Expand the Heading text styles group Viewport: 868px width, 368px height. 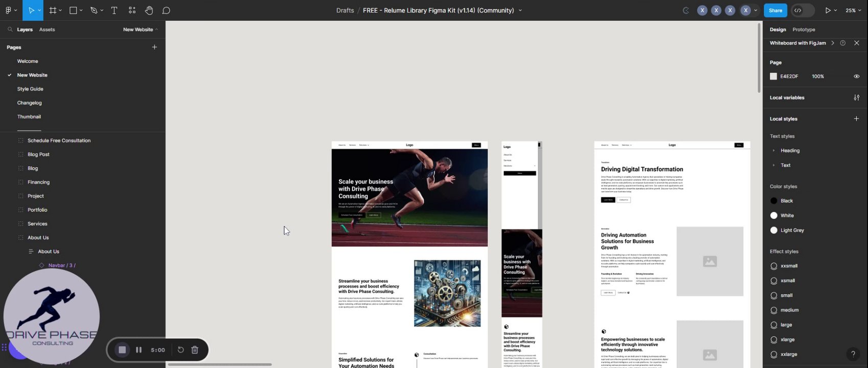(x=773, y=151)
